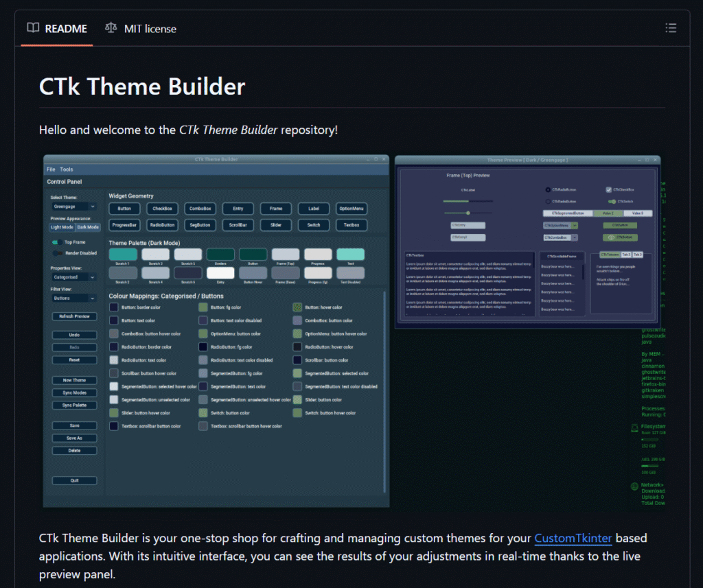Click inside the CTkTextbox lorem ipsum area
Viewport: 703px width, 588px height.
tap(470, 283)
